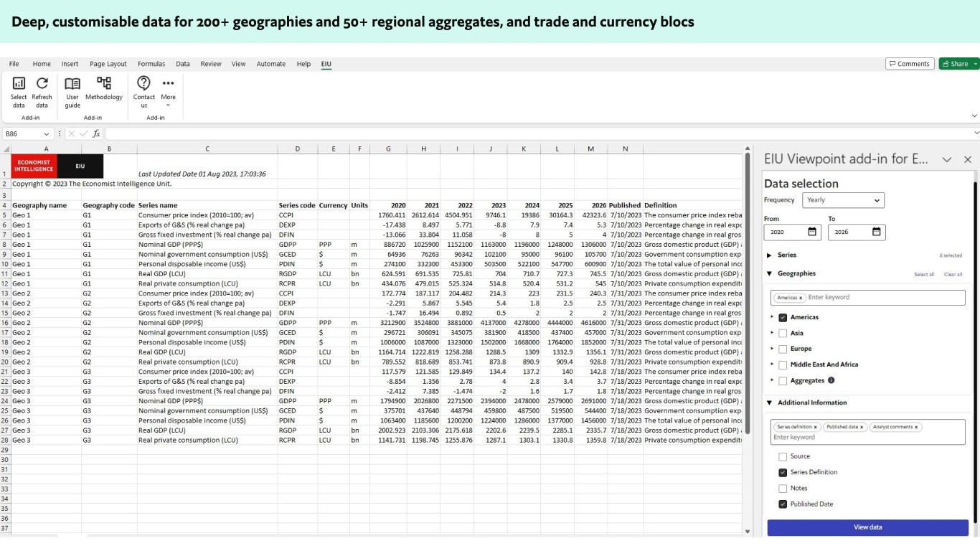
Task: Remove the Americas filter tag
Action: pyautogui.click(x=801, y=298)
